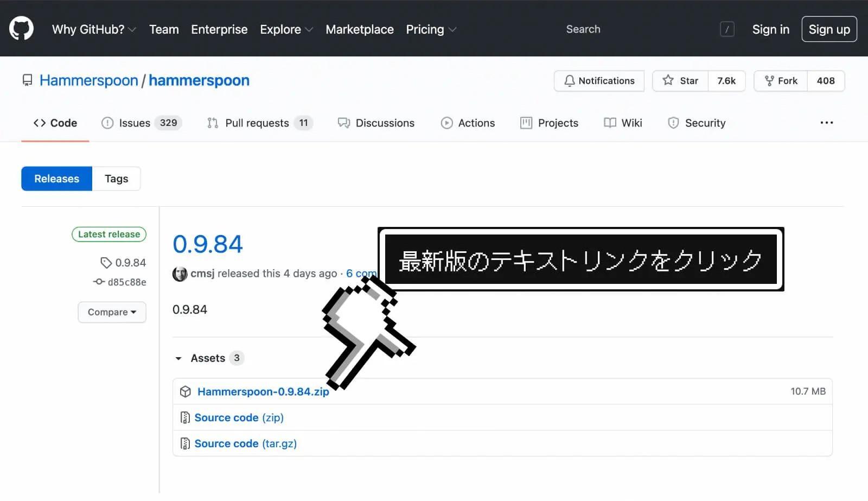868x501 pixels.
Task: Open the 0.9.84 tag link
Action: (124, 263)
